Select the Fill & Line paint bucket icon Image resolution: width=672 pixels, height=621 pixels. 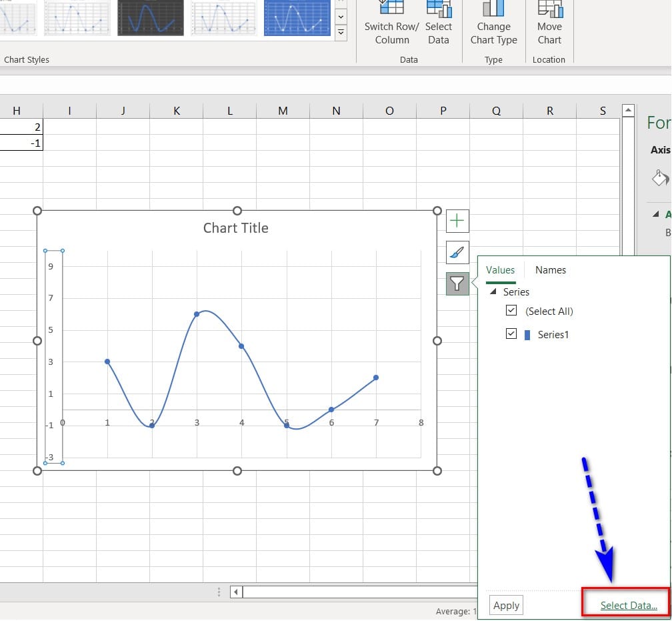coord(659,177)
